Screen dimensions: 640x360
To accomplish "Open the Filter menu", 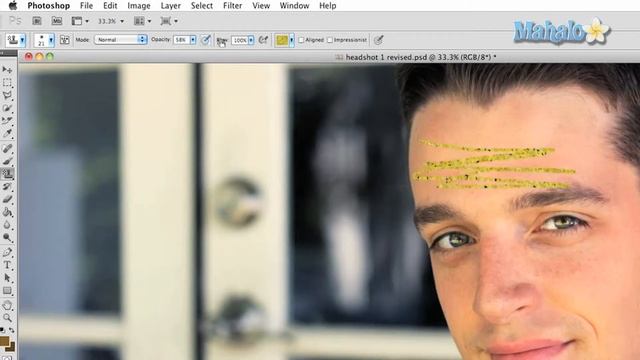I will coord(232,6).
